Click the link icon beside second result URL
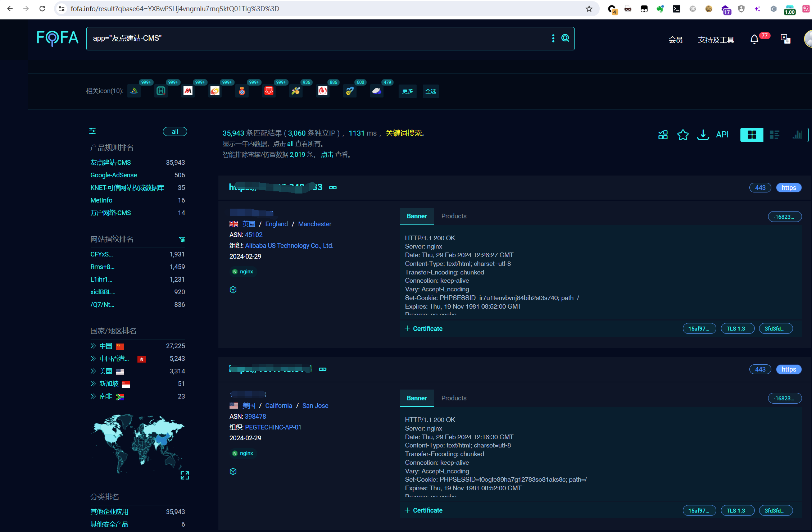Viewport: 812px width, 532px height. coord(323,369)
